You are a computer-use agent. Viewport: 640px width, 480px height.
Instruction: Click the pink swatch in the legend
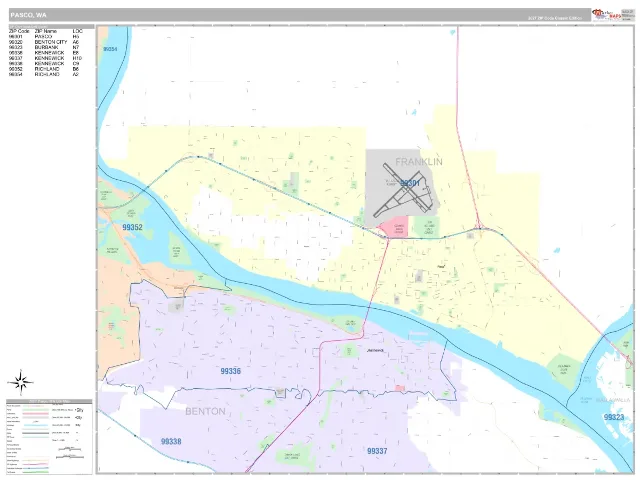36,413
